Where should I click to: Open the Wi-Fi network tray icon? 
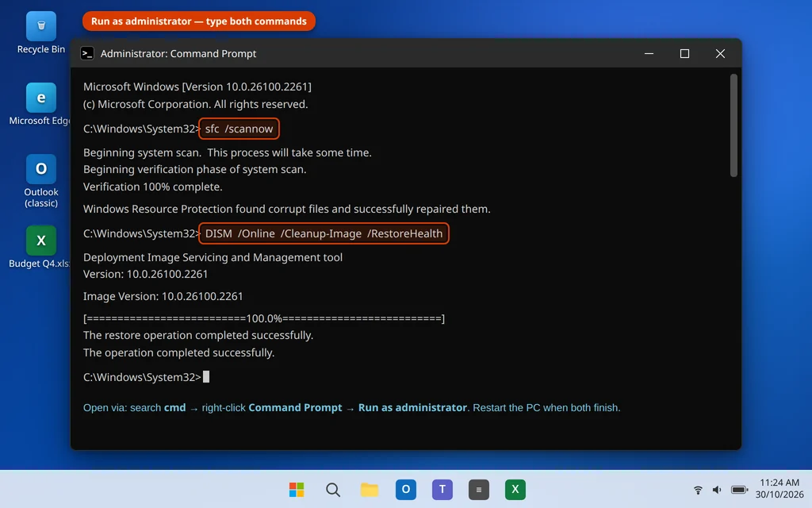pyautogui.click(x=698, y=489)
